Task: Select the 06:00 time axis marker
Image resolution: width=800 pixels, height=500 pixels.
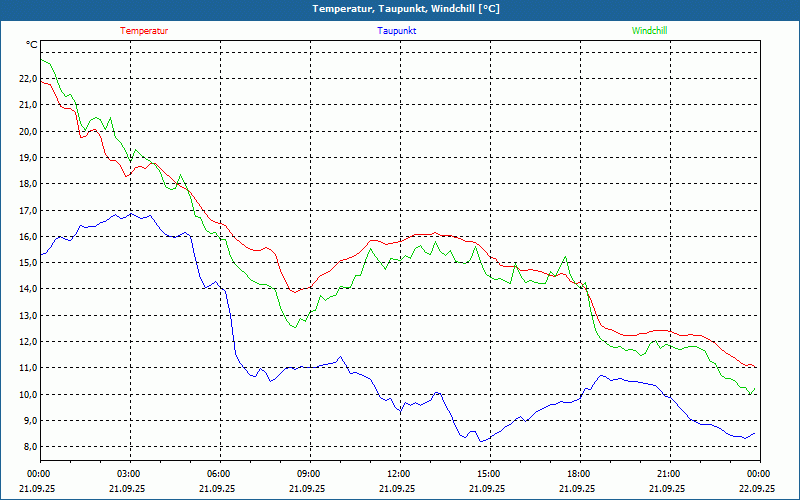Action: point(218,474)
